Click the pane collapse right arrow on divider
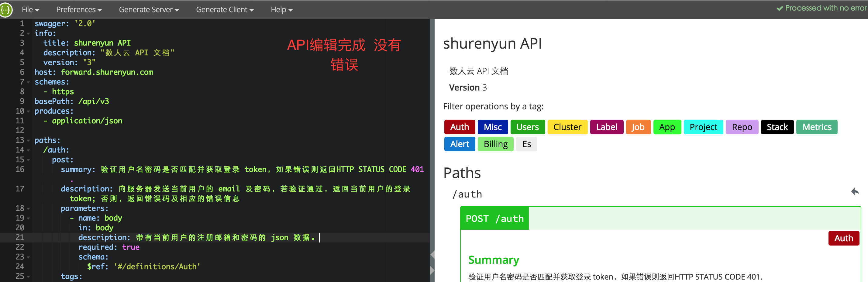Image resolution: width=868 pixels, height=282 pixels. (432, 270)
